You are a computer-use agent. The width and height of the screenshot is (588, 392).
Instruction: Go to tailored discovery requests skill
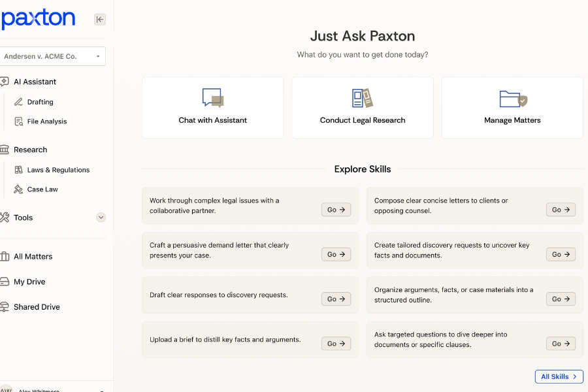(561, 254)
